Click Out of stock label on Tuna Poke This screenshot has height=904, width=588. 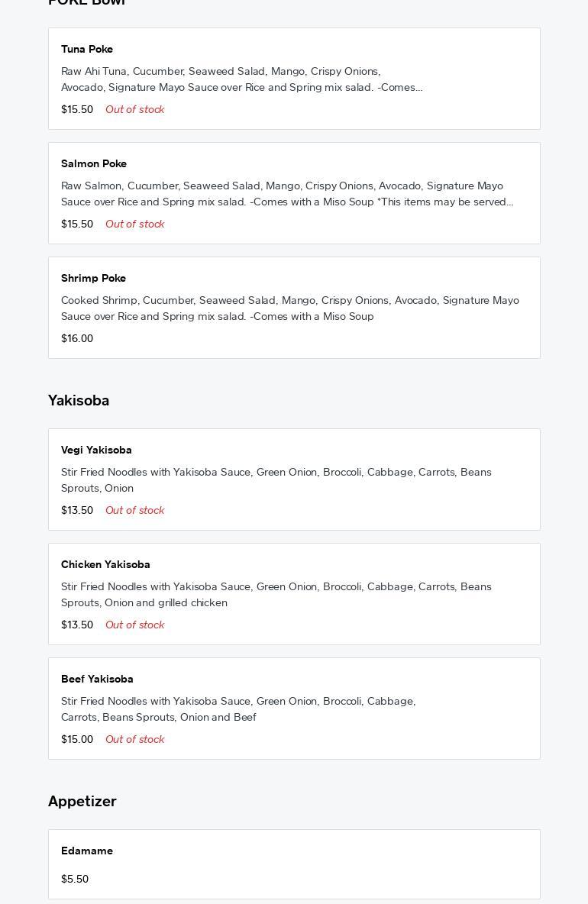[134, 109]
